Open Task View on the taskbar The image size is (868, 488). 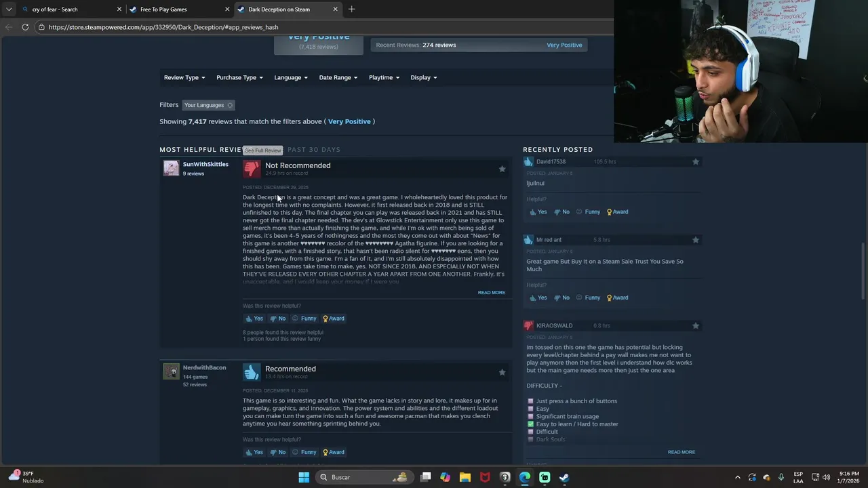coord(425,477)
